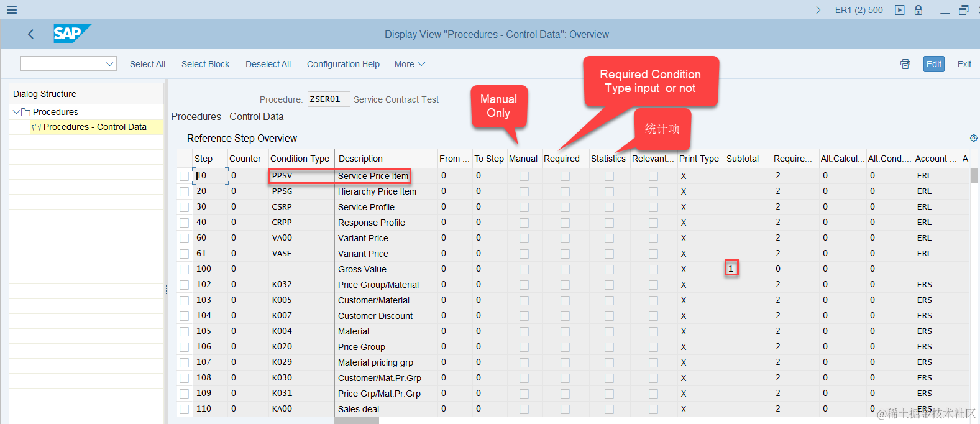980x424 pixels.
Task: Click Customer Discount description
Action: (x=375, y=316)
